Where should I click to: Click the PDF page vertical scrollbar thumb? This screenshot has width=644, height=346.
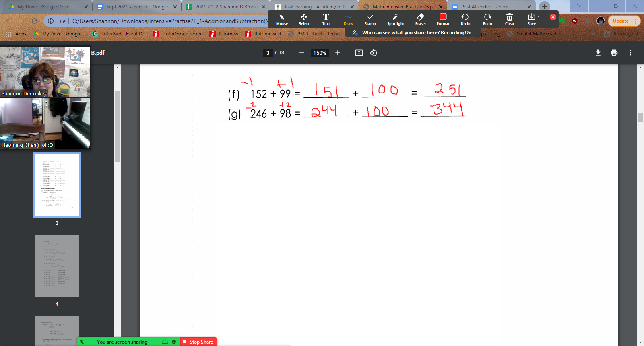(640, 117)
